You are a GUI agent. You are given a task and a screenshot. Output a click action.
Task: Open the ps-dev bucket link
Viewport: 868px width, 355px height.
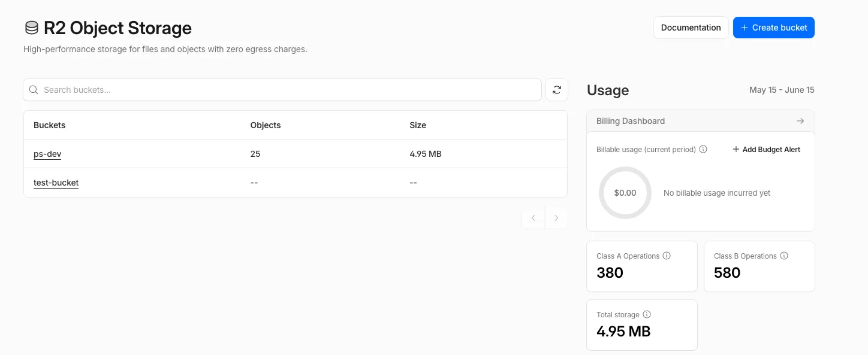coord(47,154)
